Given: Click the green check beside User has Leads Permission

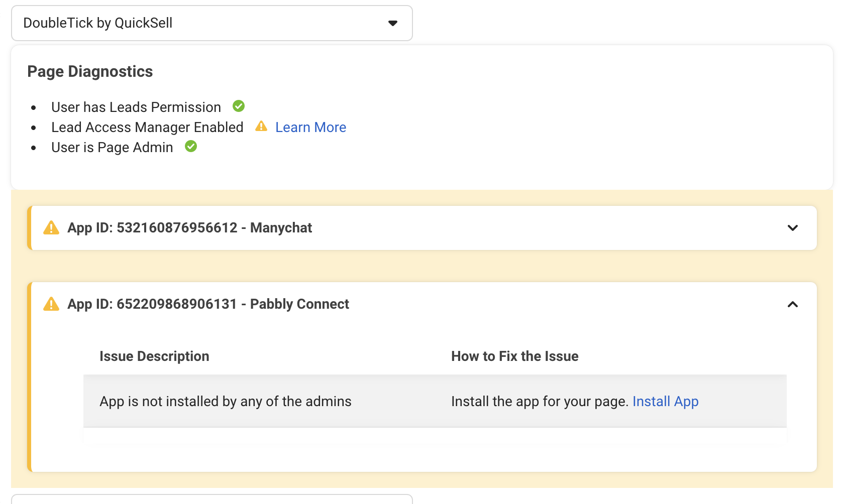Looking at the screenshot, I should point(239,106).
